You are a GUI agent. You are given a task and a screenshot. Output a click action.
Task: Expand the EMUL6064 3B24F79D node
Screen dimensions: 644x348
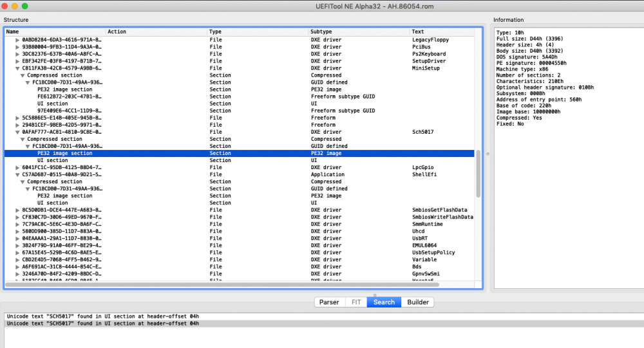point(17,246)
